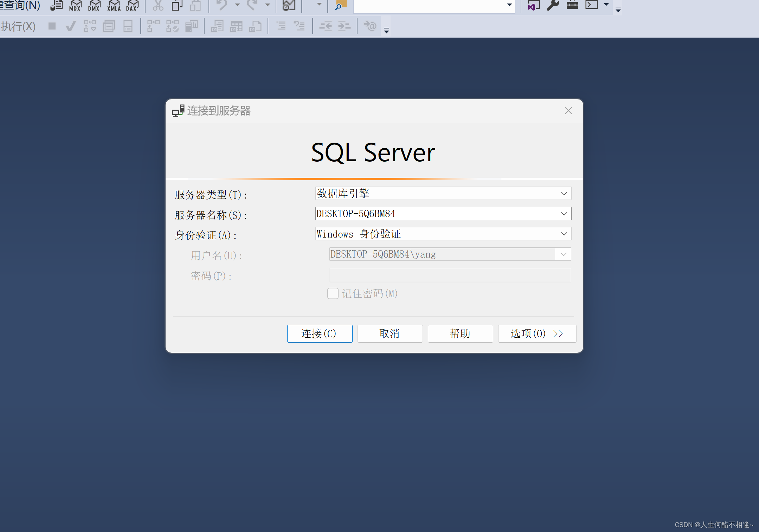Image resolution: width=759 pixels, height=532 pixels.
Task: Click the 新建查询(N) menu item
Action: pos(19,5)
